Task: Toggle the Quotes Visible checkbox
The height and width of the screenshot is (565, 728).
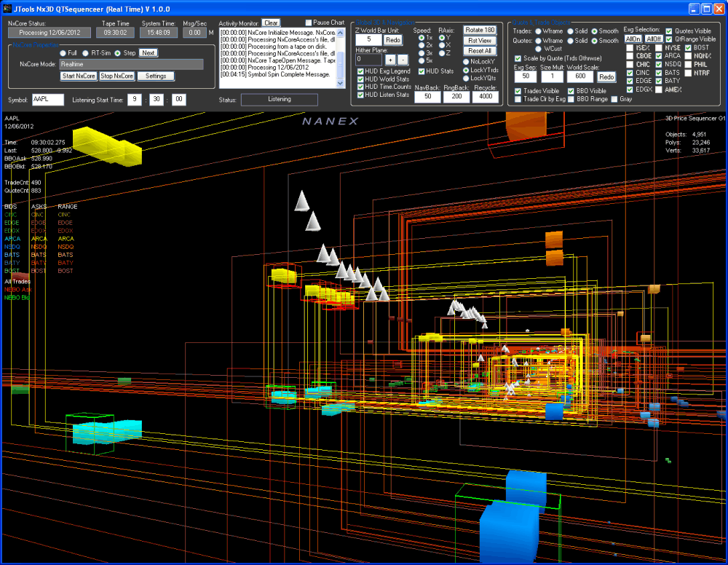Action: click(x=669, y=31)
